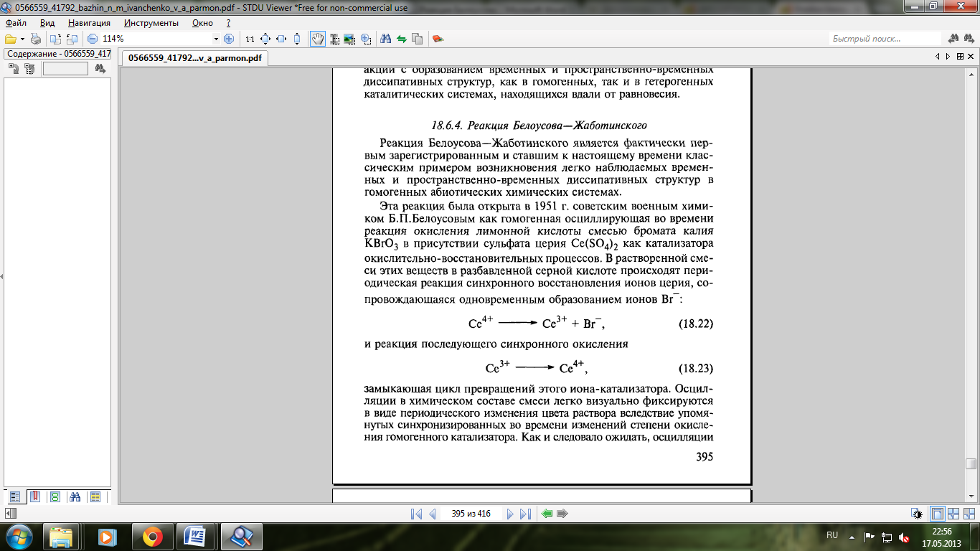Select the Содержание panel tab

click(x=58, y=54)
